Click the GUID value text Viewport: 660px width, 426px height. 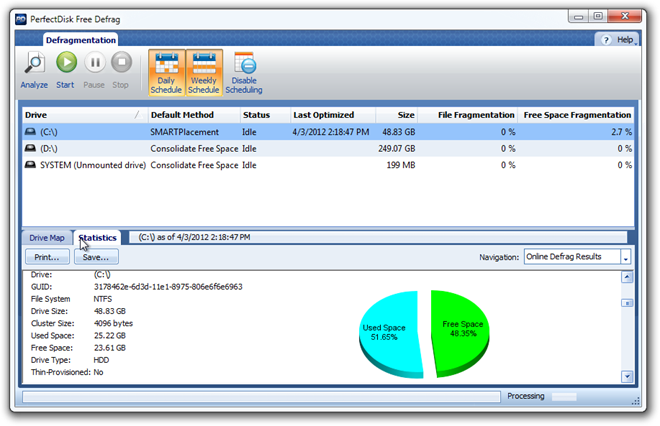pos(168,287)
